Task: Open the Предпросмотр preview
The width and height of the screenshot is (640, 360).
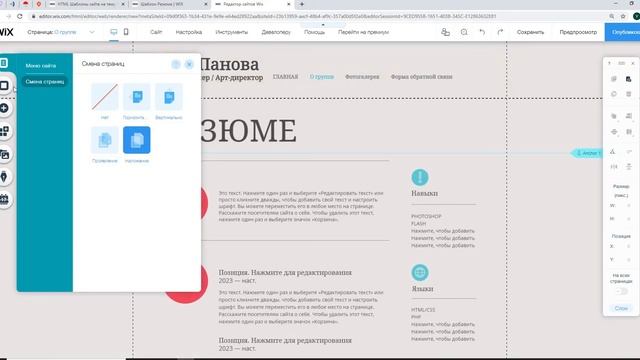Action: (578, 32)
